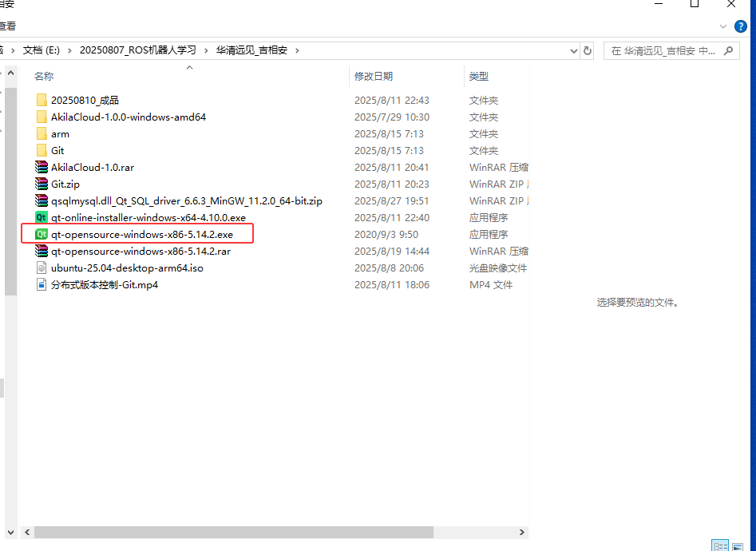Click the arm folder icon
The image size is (756, 551).
coord(42,133)
